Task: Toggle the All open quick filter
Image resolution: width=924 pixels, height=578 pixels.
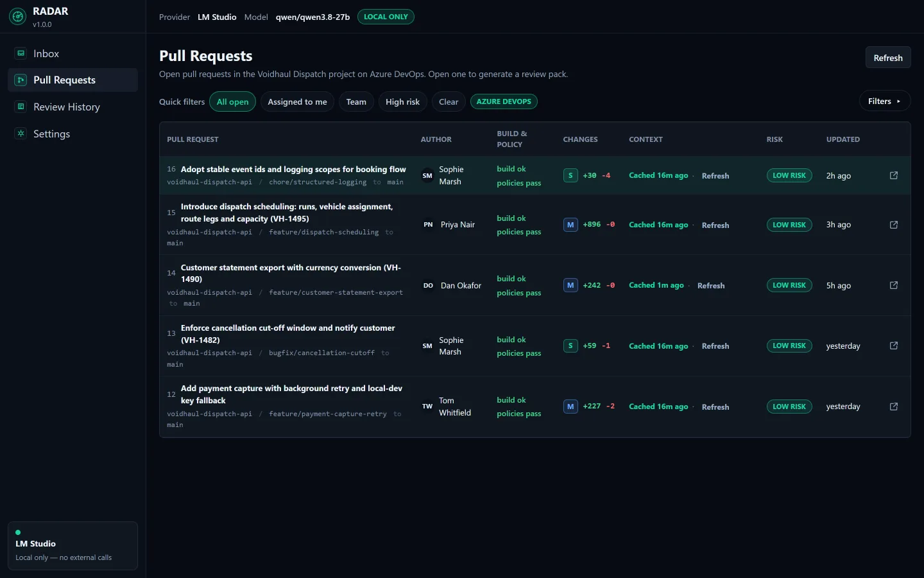Action: [x=232, y=101]
